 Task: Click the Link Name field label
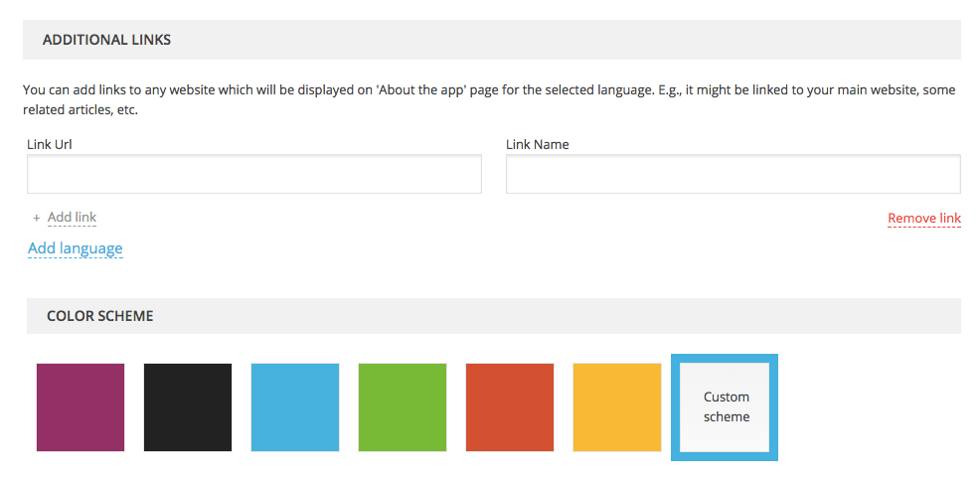(537, 144)
